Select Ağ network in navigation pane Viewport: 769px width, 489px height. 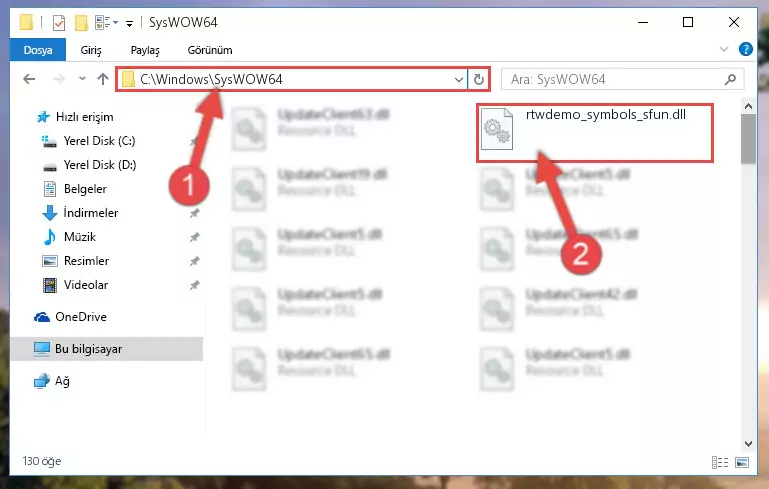click(x=62, y=381)
